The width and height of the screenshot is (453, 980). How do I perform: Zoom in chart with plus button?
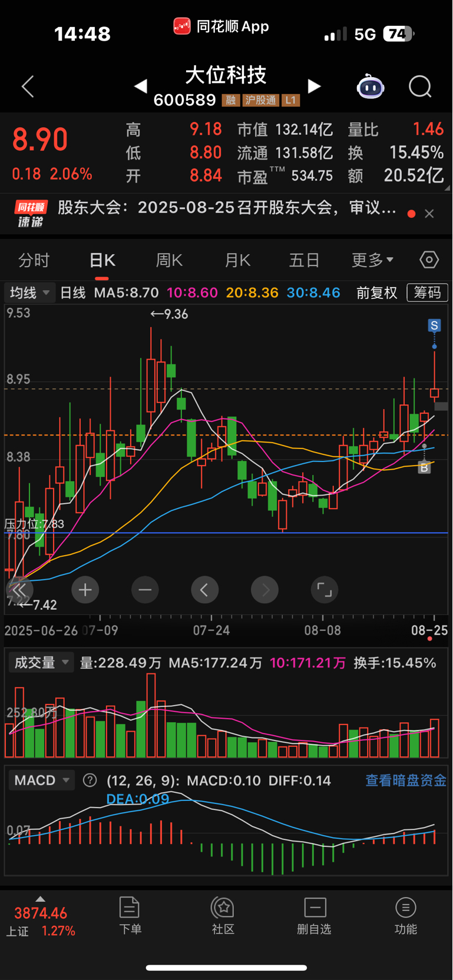click(x=85, y=590)
